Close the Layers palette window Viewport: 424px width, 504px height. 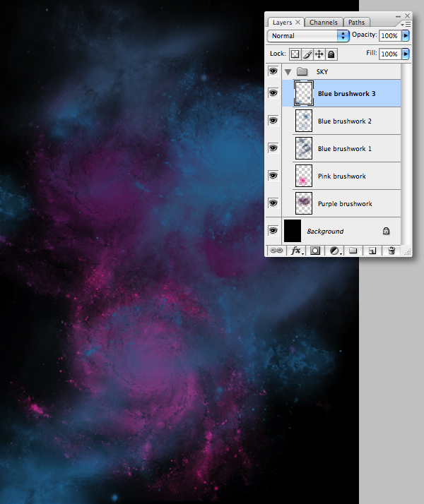pos(407,16)
